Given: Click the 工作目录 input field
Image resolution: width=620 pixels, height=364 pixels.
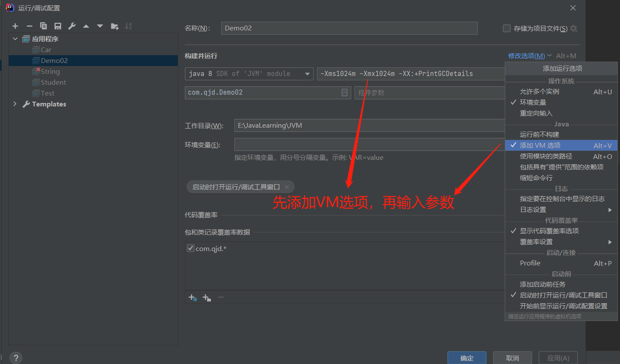Looking at the screenshot, I should tap(370, 126).
